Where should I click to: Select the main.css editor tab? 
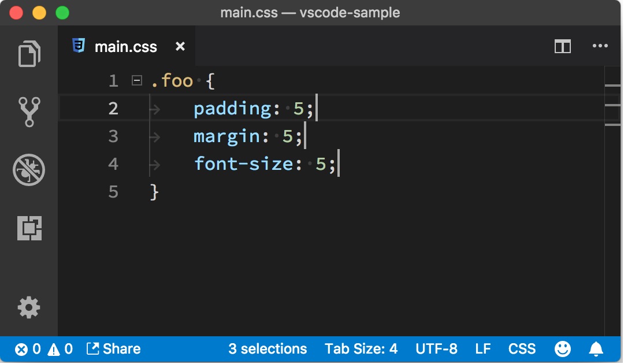127,47
